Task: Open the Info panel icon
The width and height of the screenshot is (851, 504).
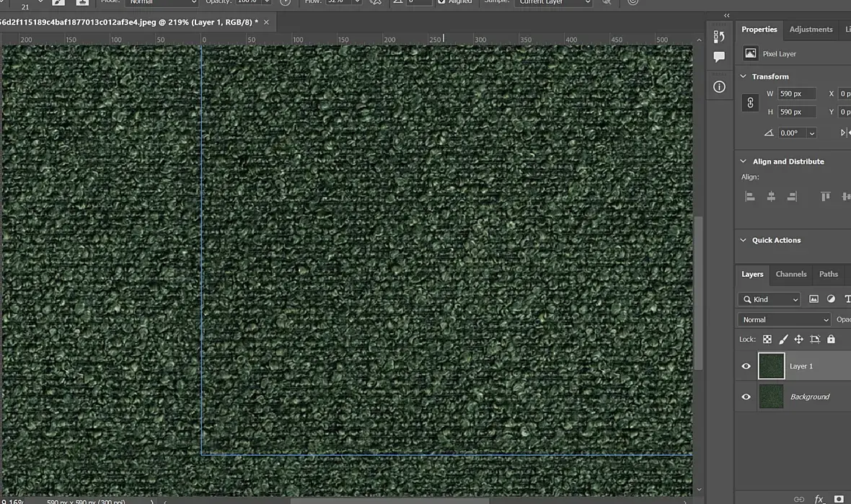Action: click(x=719, y=87)
